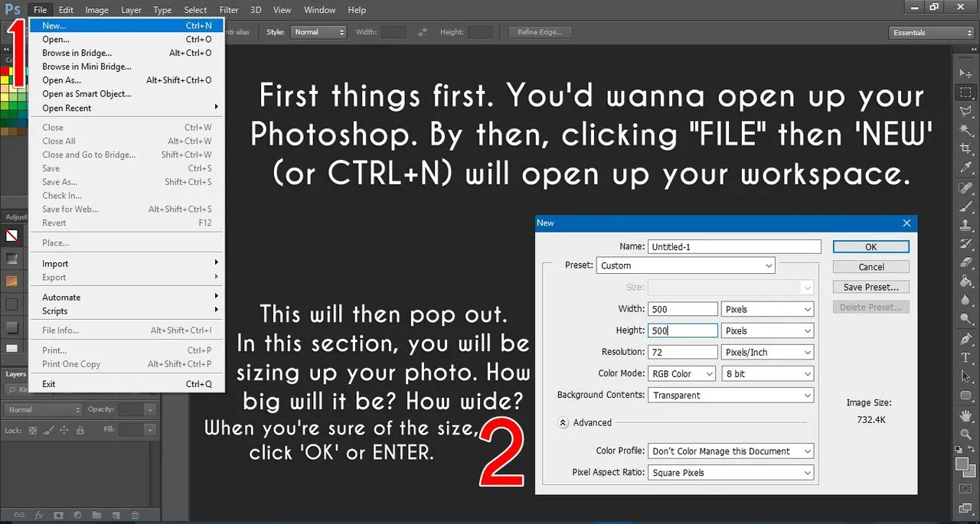Collapse the Advanced section
This screenshot has width=980, height=524.
pos(563,422)
